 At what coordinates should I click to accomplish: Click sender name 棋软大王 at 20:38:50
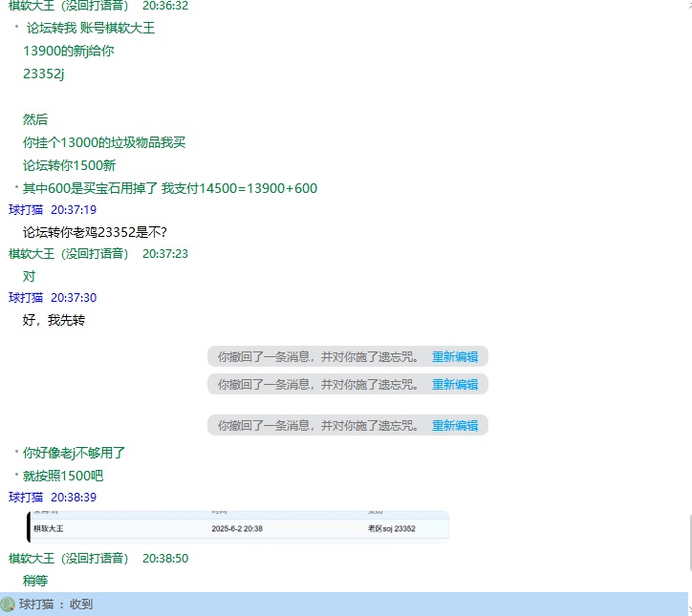[69, 558]
